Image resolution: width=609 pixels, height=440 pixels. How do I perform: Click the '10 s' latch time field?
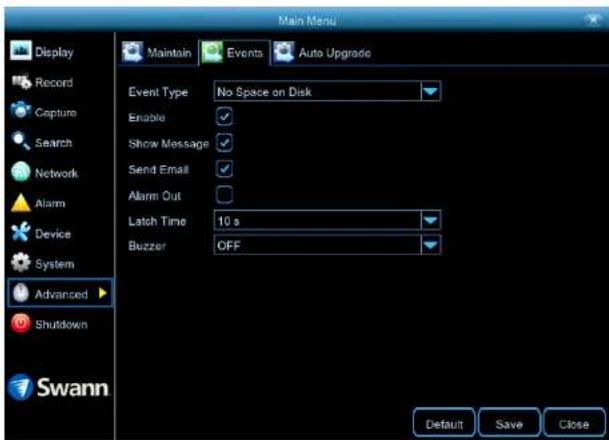coord(327,221)
